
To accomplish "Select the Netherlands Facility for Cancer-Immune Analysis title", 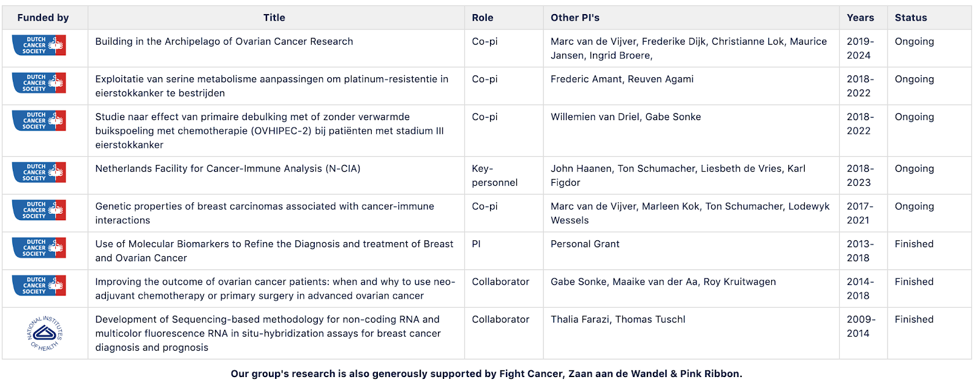I will pyautogui.click(x=228, y=169).
